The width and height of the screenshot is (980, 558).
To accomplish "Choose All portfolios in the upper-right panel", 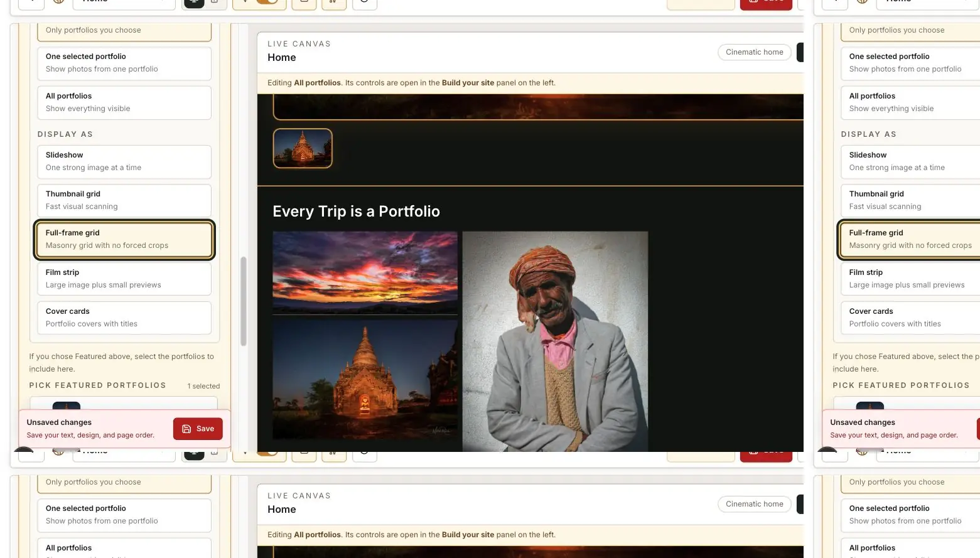I will click(910, 102).
